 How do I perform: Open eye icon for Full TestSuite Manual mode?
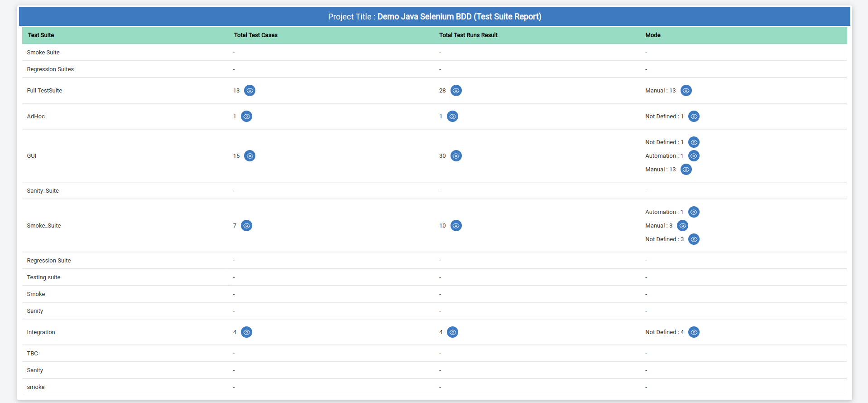coord(686,91)
